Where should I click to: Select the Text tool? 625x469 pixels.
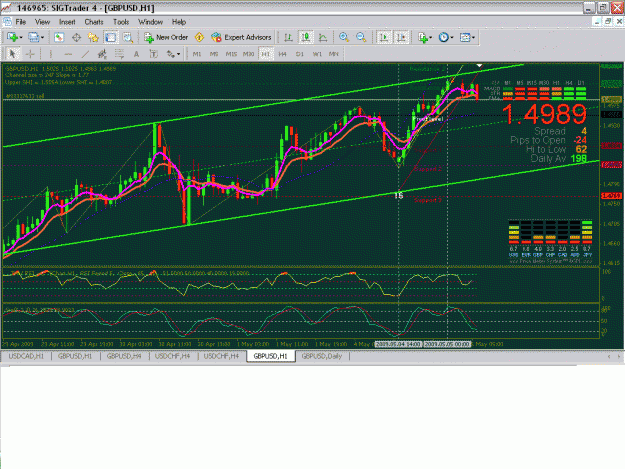point(136,54)
